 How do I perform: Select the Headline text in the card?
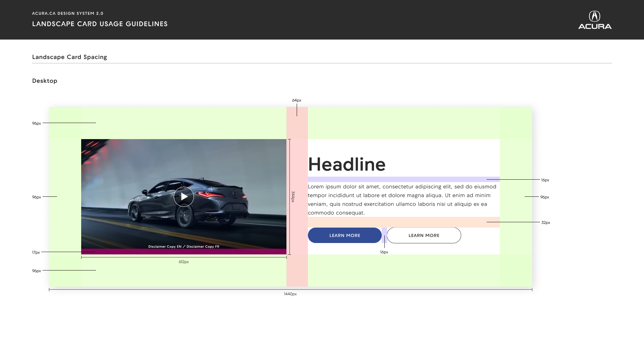pos(347,164)
